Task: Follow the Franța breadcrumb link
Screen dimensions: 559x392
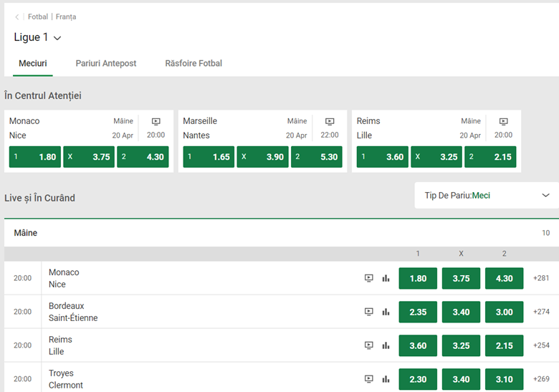Action: [66, 16]
